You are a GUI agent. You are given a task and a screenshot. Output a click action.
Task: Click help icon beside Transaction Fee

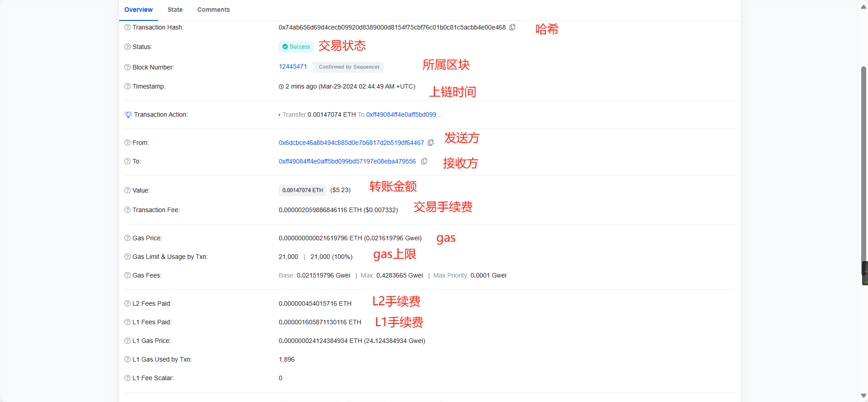tap(127, 210)
